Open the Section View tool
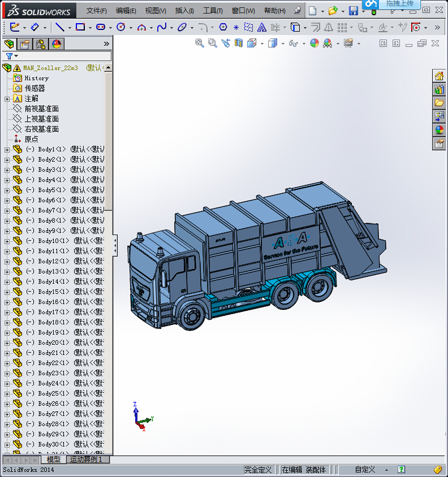Viewport: 448px width, 477px height. click(239, 43)
